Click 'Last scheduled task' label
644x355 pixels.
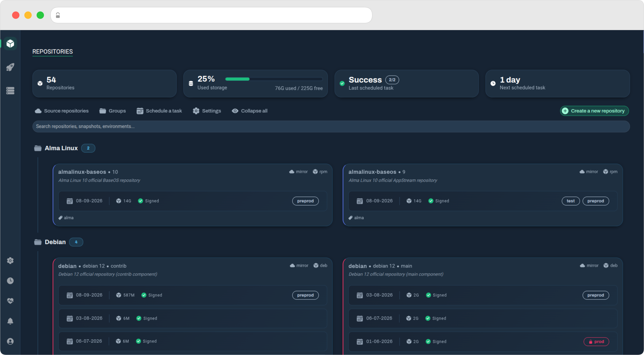[371, 88]
